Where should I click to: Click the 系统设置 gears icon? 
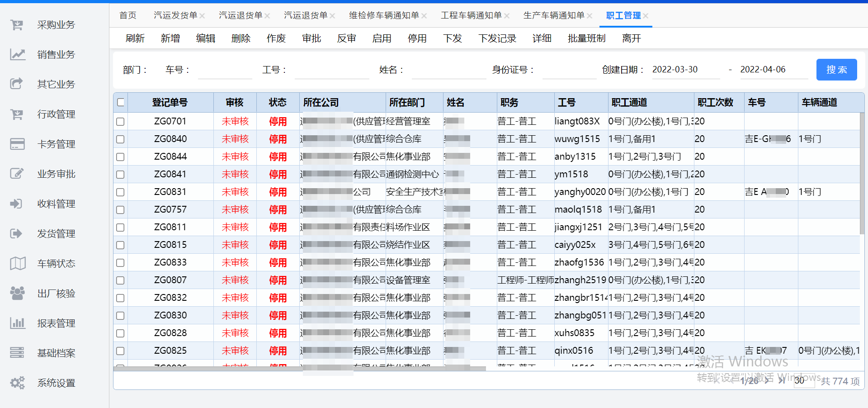click(17, 383)
